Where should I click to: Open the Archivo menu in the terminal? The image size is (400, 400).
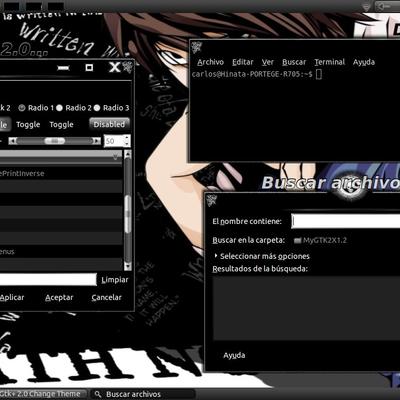tap(210, 62)
